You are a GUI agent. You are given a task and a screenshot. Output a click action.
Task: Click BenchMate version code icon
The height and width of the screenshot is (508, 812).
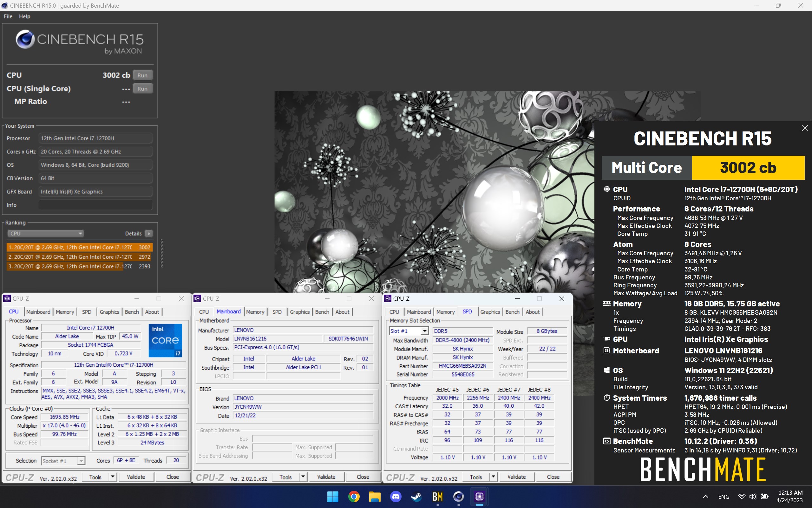click(607, 441)
